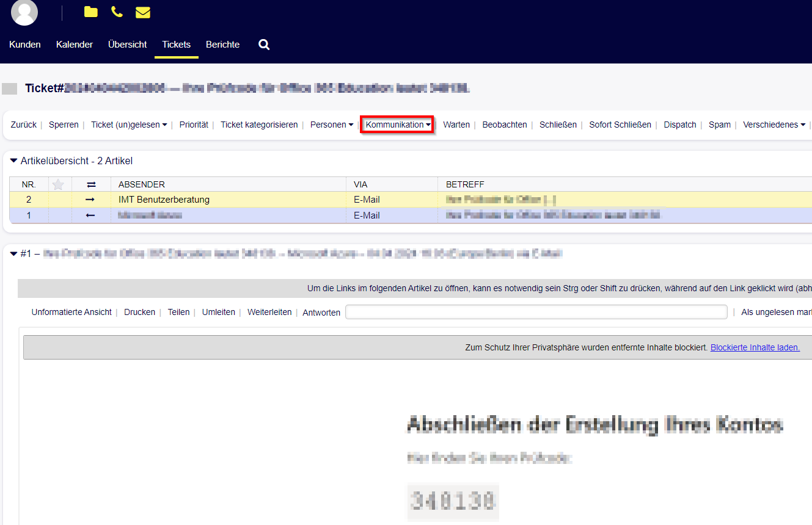
Task: Open the user avatar profile icon
Action: point(24,12)
